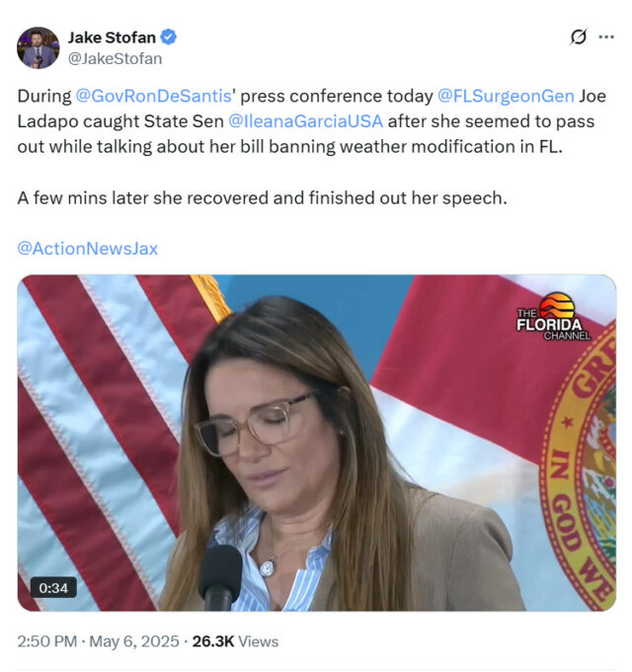Image resolution: width=632 pixels, height=672 pixels.
Task: Click the microphone shown in the video
Action: pos(220,577)
